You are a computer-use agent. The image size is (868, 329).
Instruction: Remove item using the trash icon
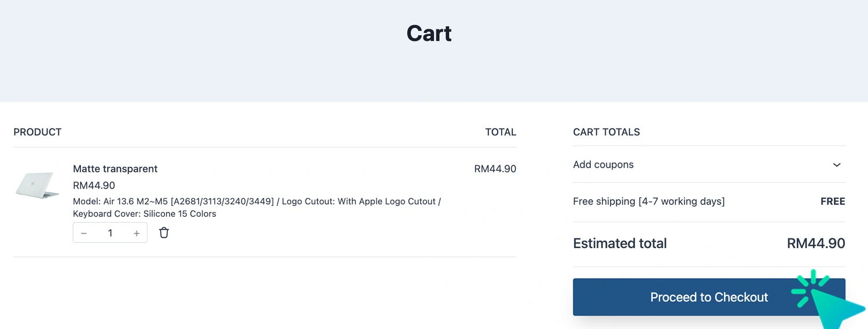tap(164, 233)
